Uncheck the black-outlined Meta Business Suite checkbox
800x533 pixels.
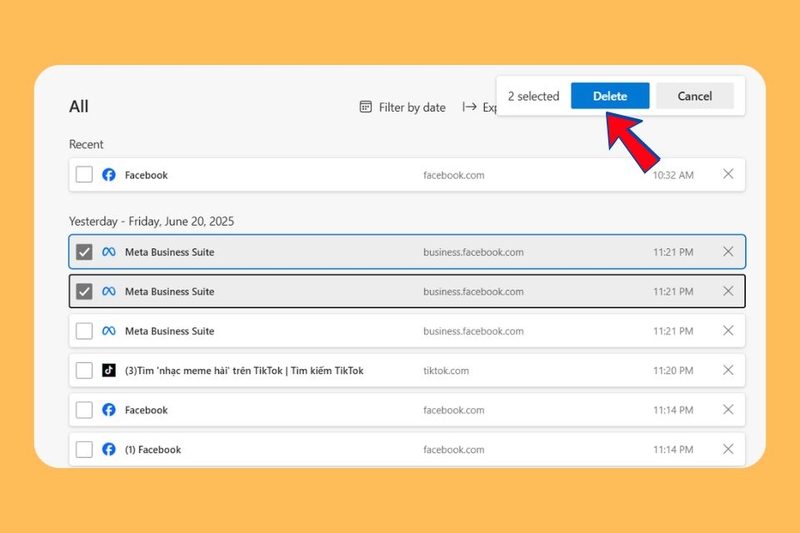[84, 292]
